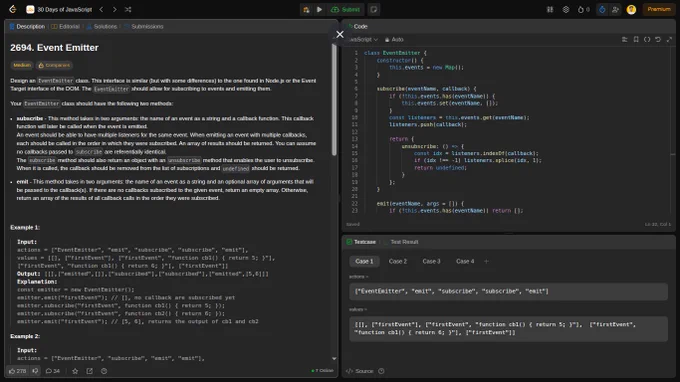Click the scroll-down arrow of description panel
The width and height of the screenshot is (680, 382).
click(334, 359)
